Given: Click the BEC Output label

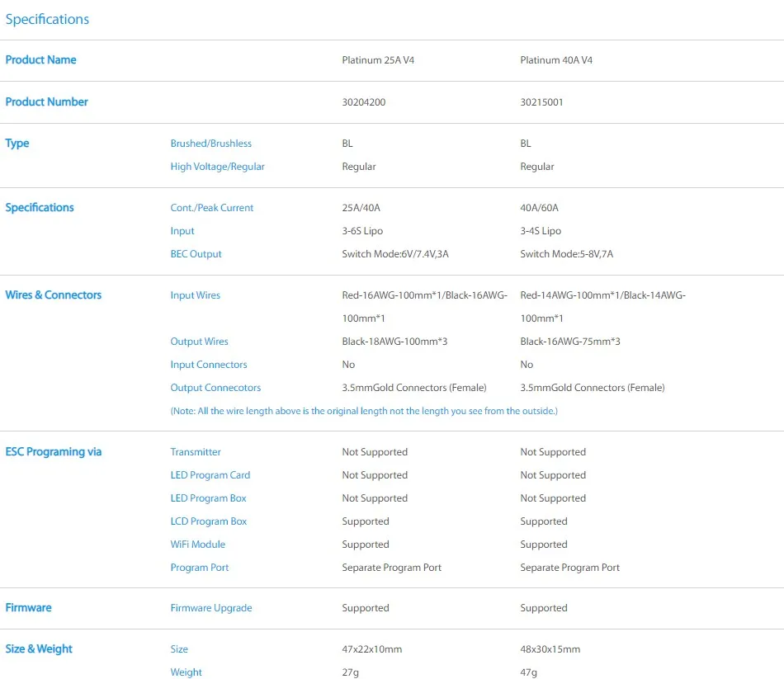Looking at the screenshot, I should [196, 254].
